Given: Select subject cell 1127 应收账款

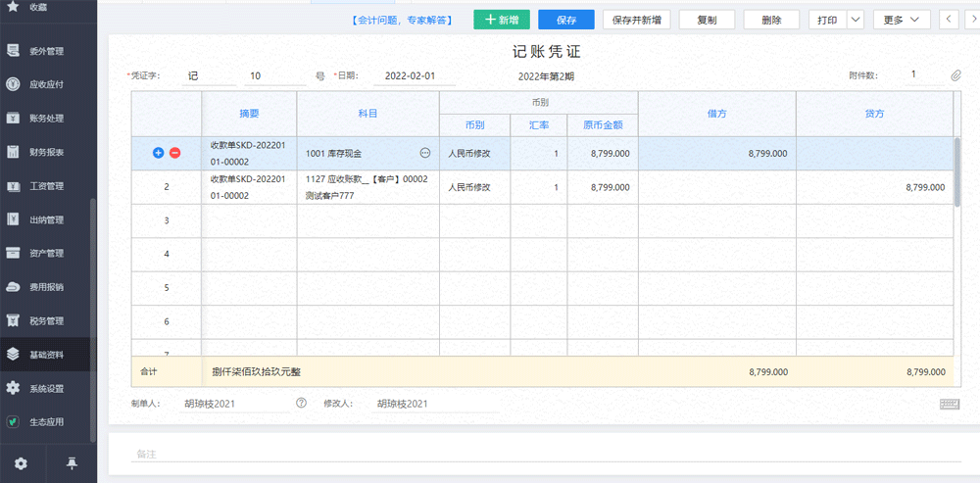Looking at the screenshot, I should [x=368, y=187].
